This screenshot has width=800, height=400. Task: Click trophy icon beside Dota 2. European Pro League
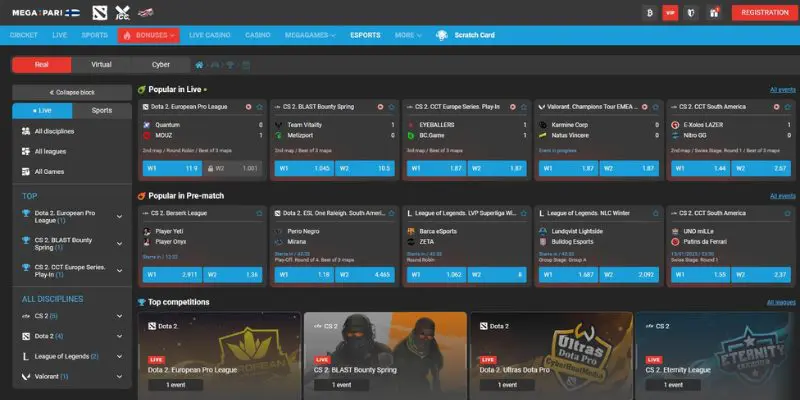click(26, 213)
